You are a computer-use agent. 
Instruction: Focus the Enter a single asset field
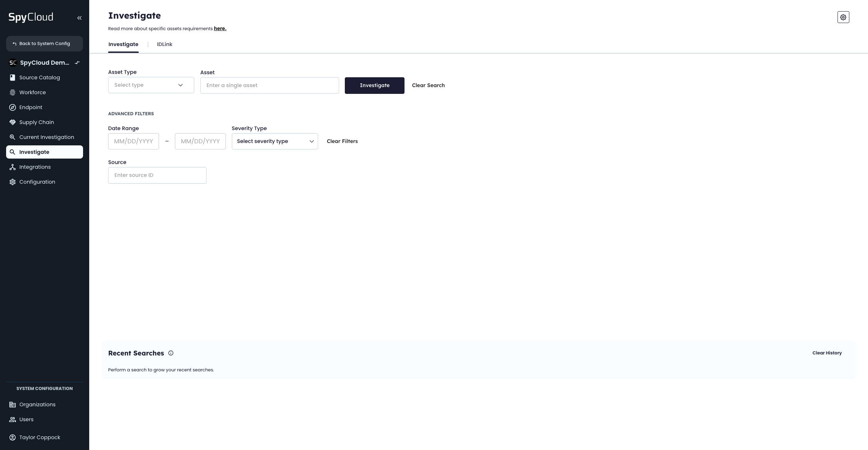pos(270,85)
